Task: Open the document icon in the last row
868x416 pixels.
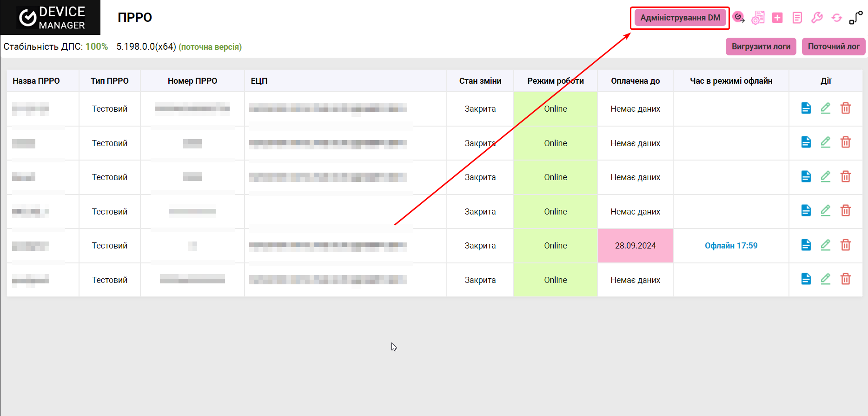Action: pos(806,279)
